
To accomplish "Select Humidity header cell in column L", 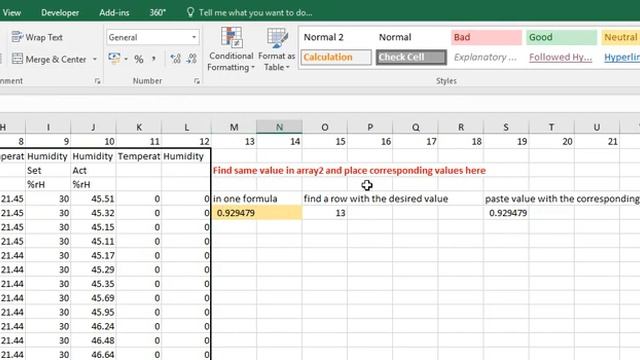I will [186, 156].
